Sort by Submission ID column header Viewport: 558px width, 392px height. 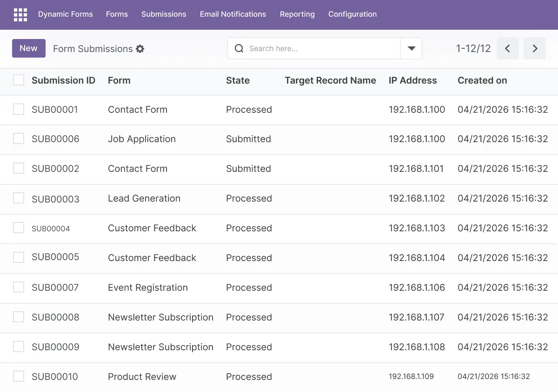tap(63, 80)
